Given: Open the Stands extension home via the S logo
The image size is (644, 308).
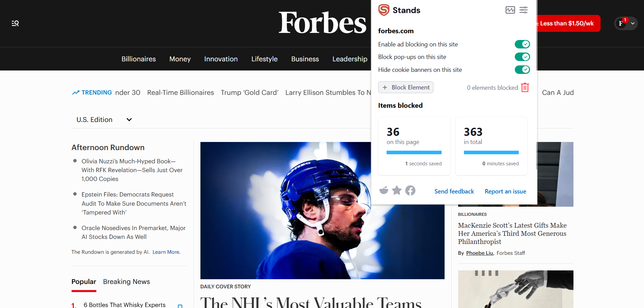Looking at the screenshot, I should [384, 10].
